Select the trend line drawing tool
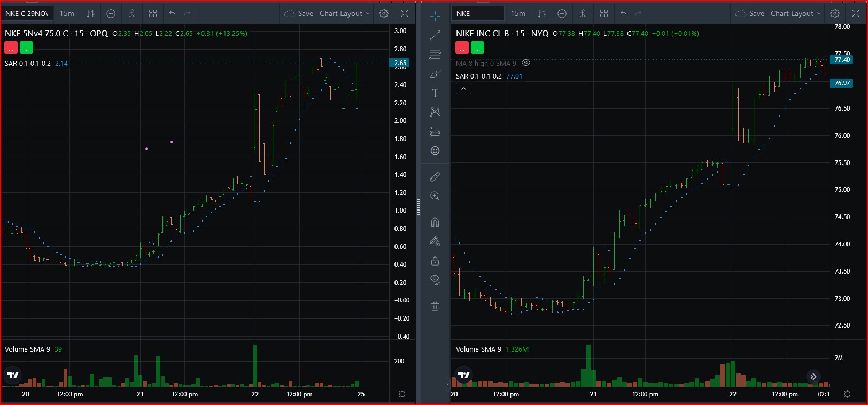Screen dimensions: 868x405 coord(435,35)
